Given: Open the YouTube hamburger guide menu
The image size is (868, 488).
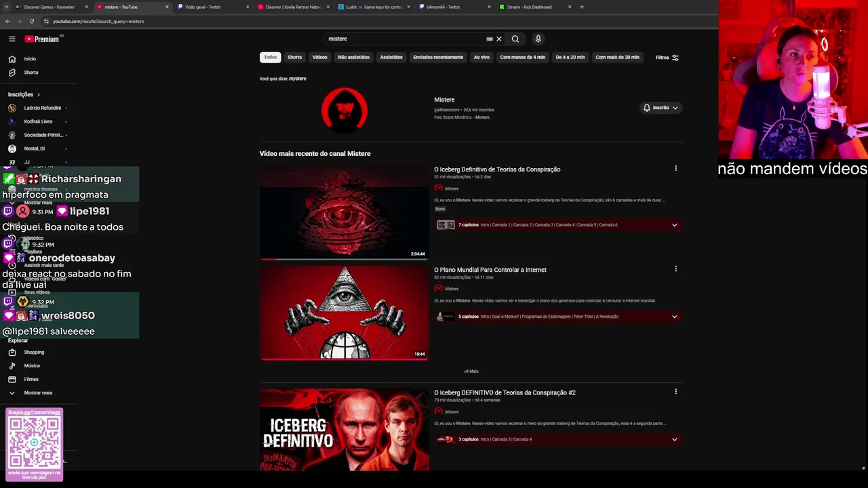Looking at the screenshot, I should point(12,39).
